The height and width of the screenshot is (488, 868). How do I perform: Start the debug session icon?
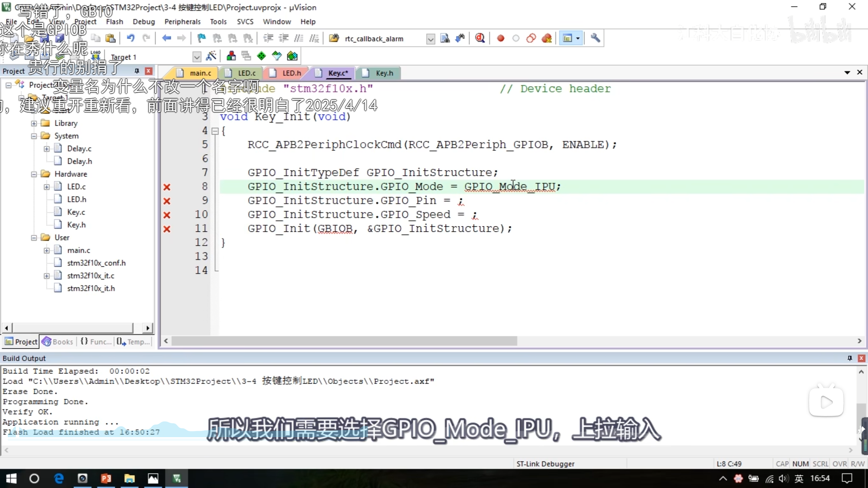point(480,38)
